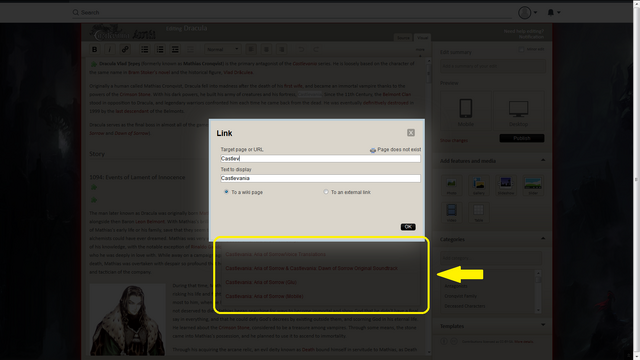Viewport: 640px width, 360px height.
Task: Focus the Target page or URL field
Action: (320, 158)
